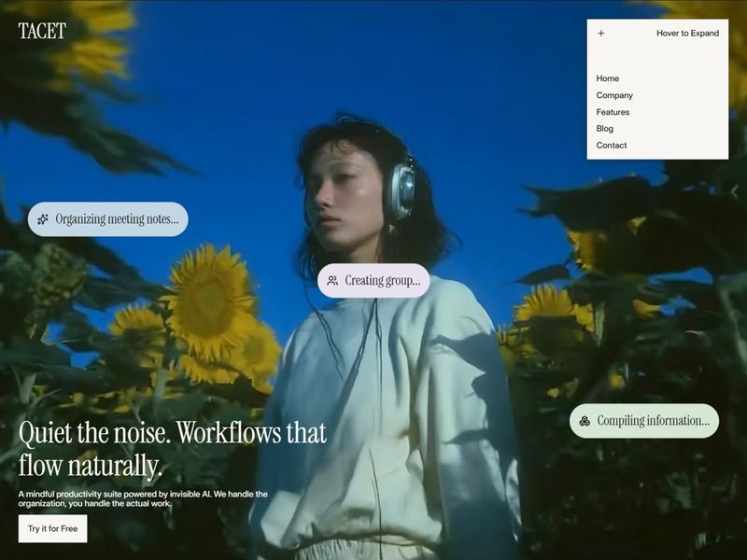Click the Hover to Expand label

tap(687, 34)
